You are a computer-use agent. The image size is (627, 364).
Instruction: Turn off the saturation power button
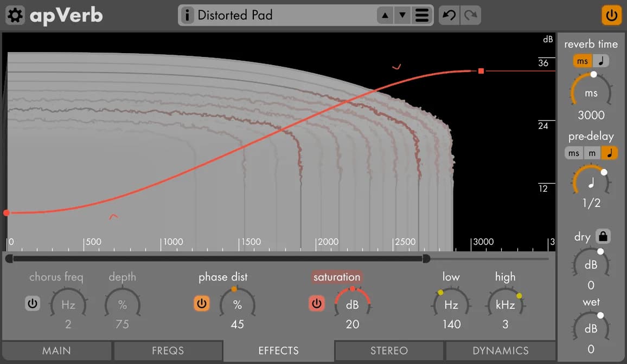point(317,304)
